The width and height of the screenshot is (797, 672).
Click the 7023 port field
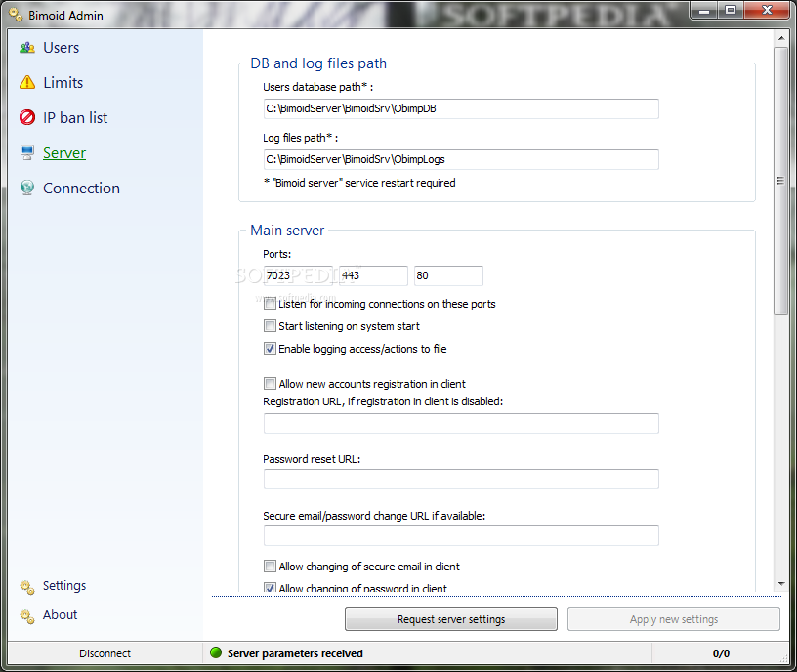[298, 275]
